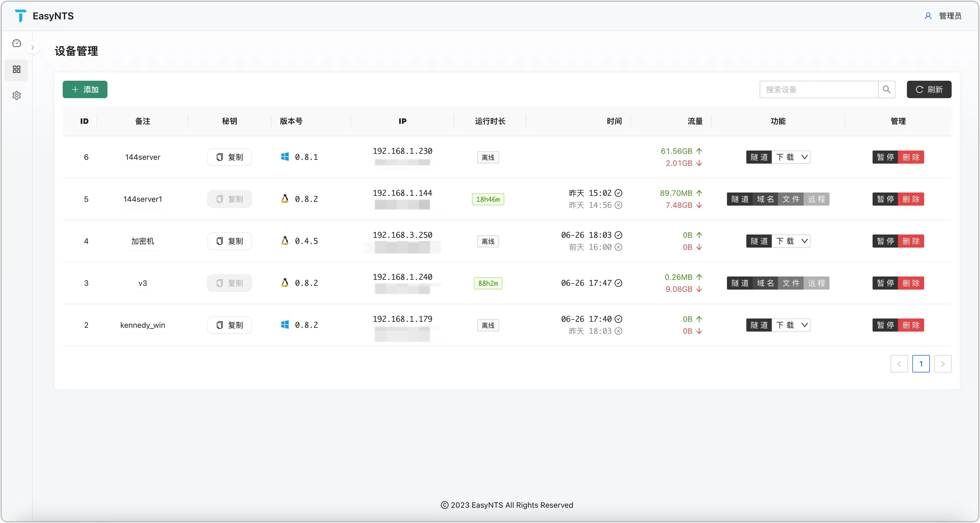
Task: Delete the 144server1 device
Action: 911,199
